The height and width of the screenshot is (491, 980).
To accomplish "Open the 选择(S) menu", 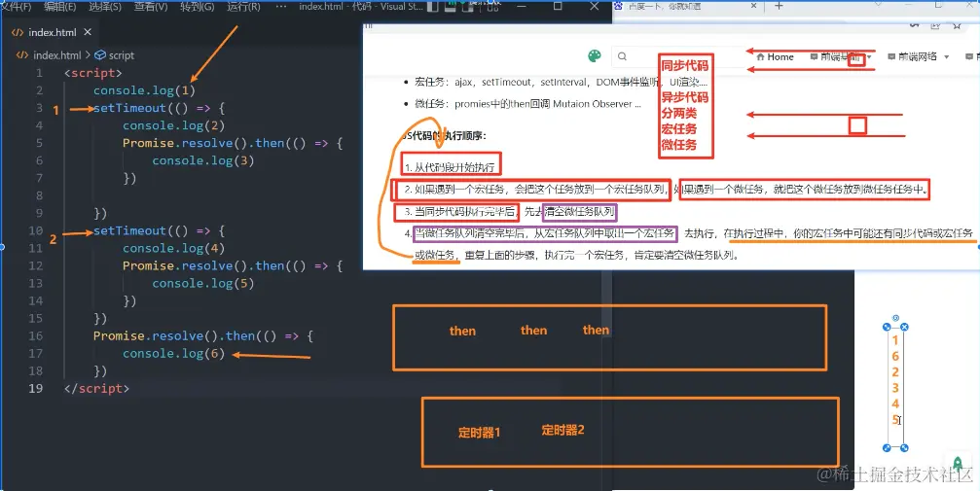I will [x=105, y=7].
